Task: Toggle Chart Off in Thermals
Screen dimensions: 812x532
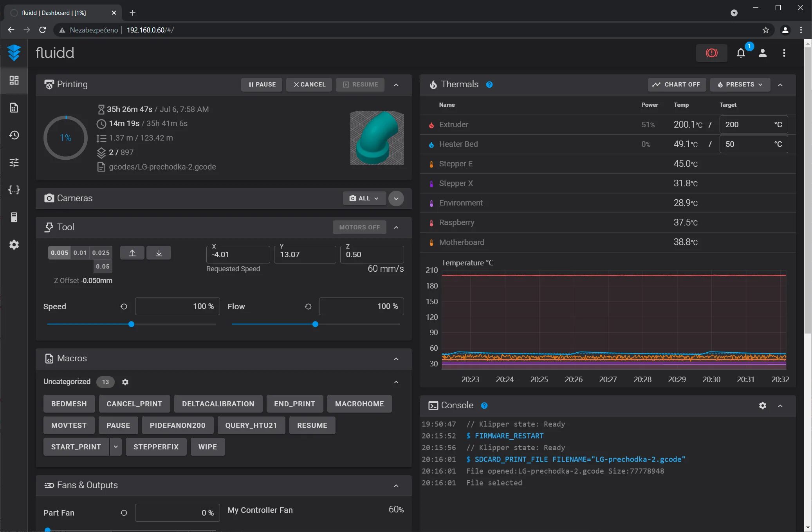Action: click(677, 85)
